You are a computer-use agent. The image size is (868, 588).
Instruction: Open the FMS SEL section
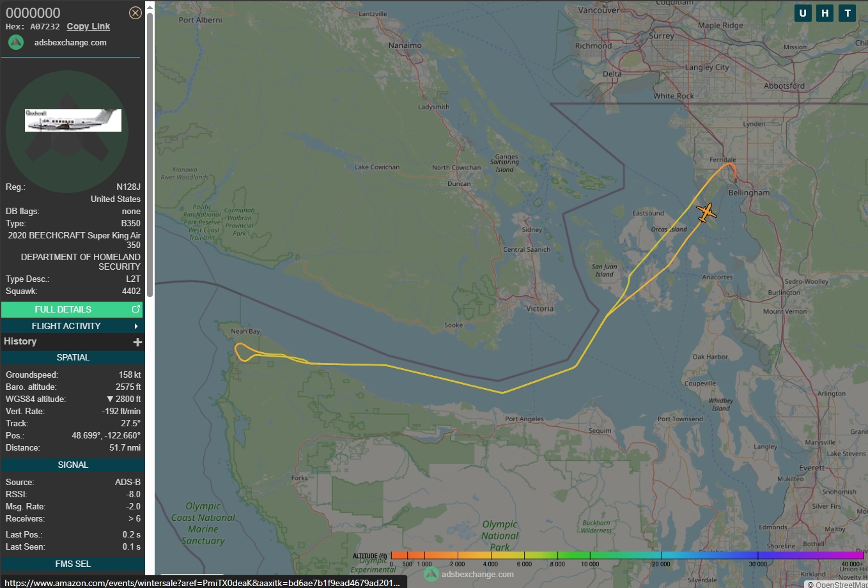[73, 564]
